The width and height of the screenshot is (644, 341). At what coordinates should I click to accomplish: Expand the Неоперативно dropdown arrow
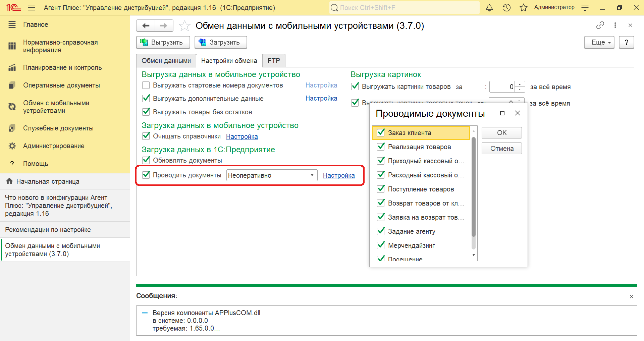[x=312, y=175]
